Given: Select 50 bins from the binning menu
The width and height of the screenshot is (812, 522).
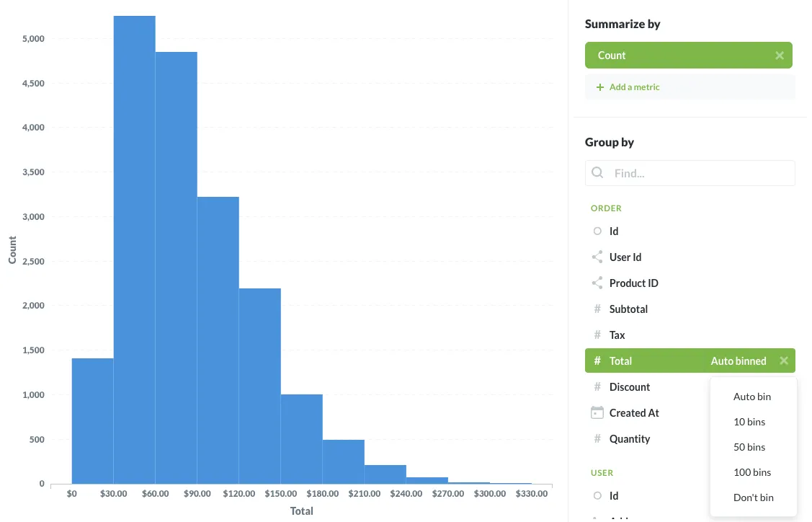Looking at the screenshot, I should pyautogui.click(x=749, y=447).
